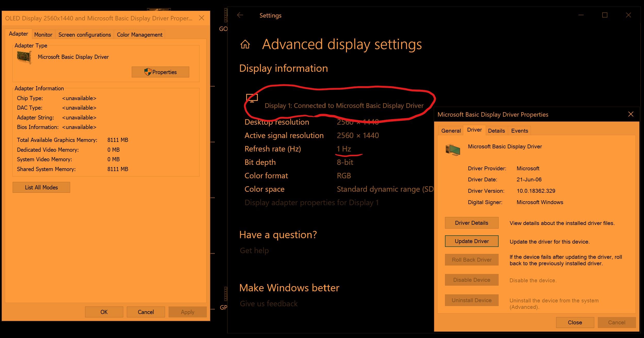Click the Active signal resolution 2560 × 1440 value
Screen dimensions: 644x338
pos(358,135)
